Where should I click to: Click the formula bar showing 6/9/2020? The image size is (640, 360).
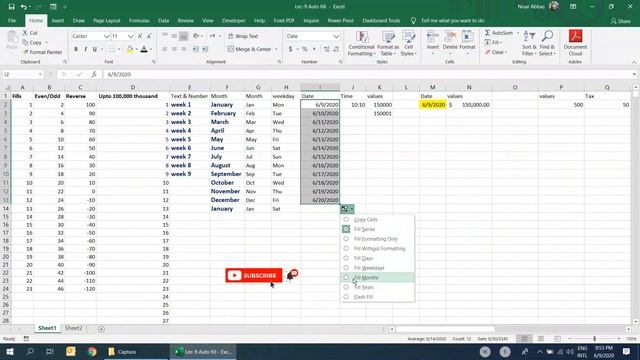(x=367, y=74)
